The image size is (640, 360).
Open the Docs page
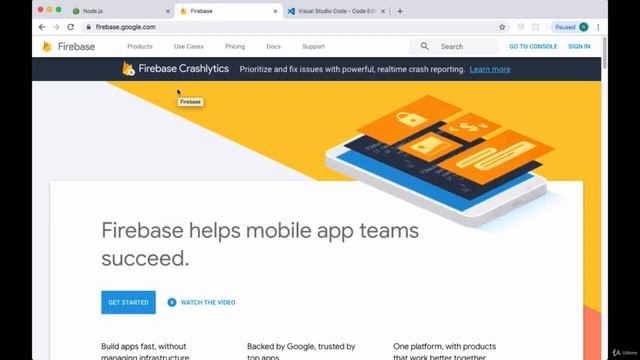tap(273, 47)
